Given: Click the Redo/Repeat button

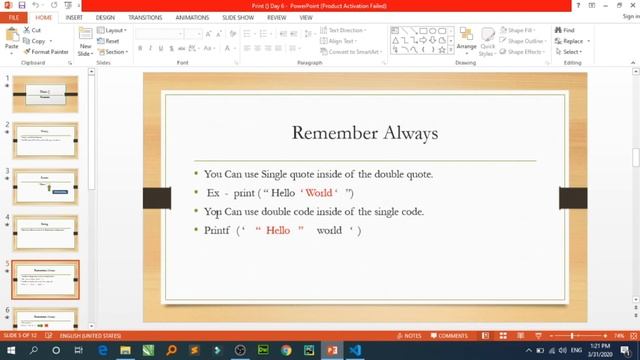Looking at the screenshot, I should tap(54, 5).
